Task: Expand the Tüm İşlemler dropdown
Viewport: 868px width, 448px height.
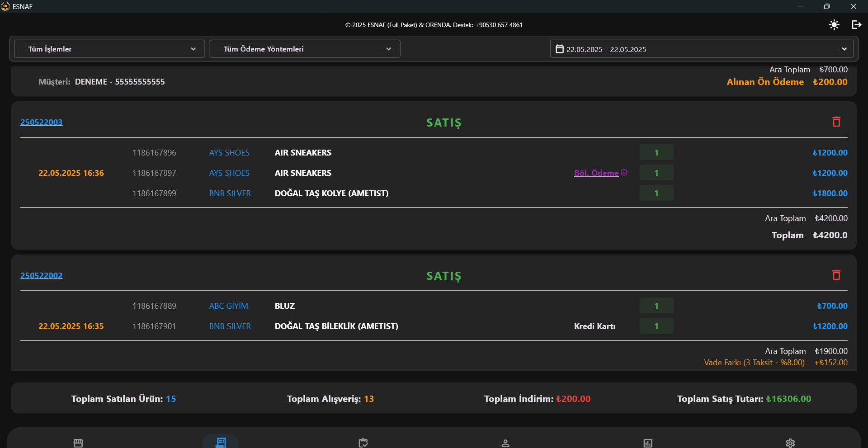Action: [x=109, y=49]
